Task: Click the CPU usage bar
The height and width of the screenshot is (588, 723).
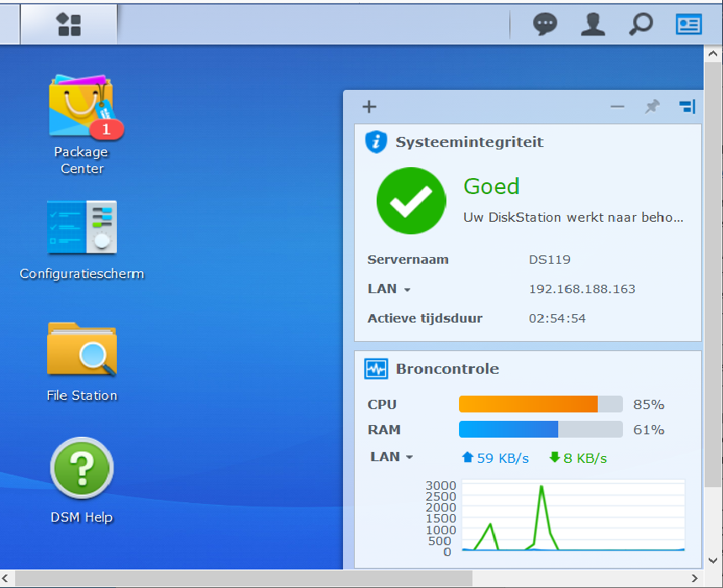Action: click(541, 404)
